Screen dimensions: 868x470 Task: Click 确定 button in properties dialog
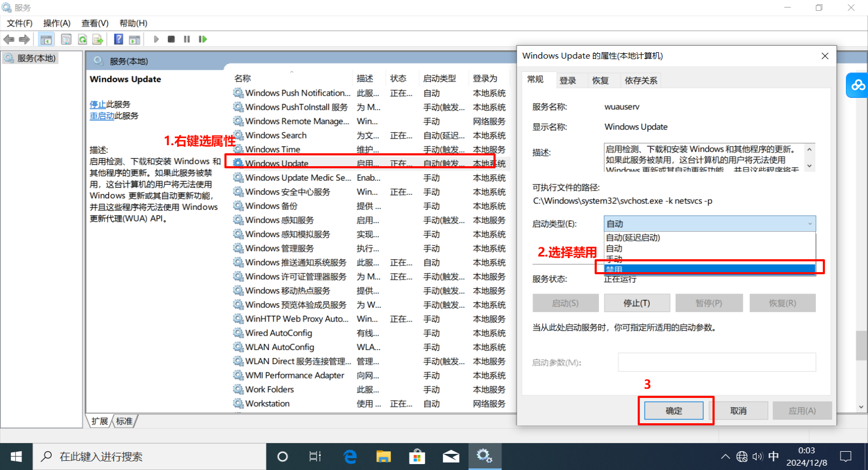point(674,411)
